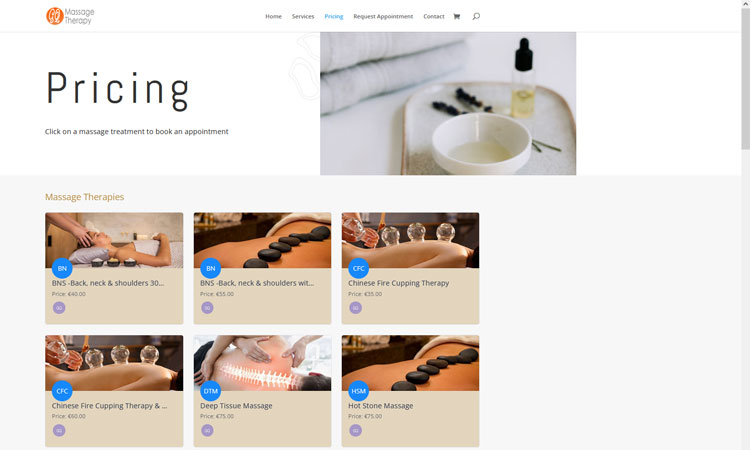Open the Deep Tissue Massage title link
The width and height of the screenshot is (750, 450).
236,406
